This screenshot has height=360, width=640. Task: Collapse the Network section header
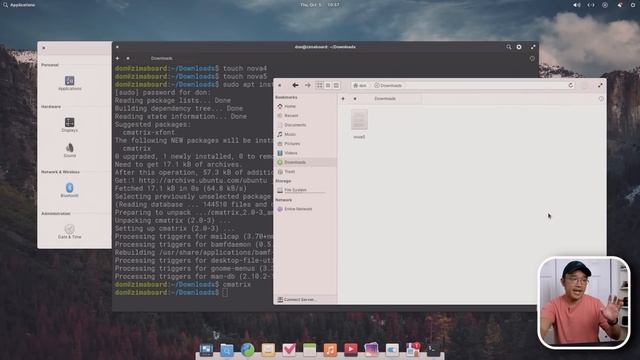click(x=283, y=200)
